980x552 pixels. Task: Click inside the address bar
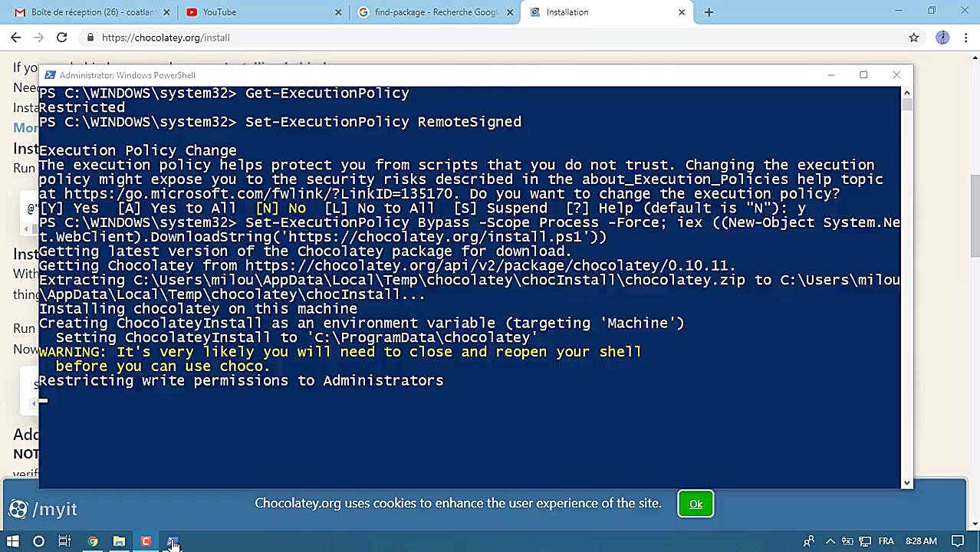307,37
